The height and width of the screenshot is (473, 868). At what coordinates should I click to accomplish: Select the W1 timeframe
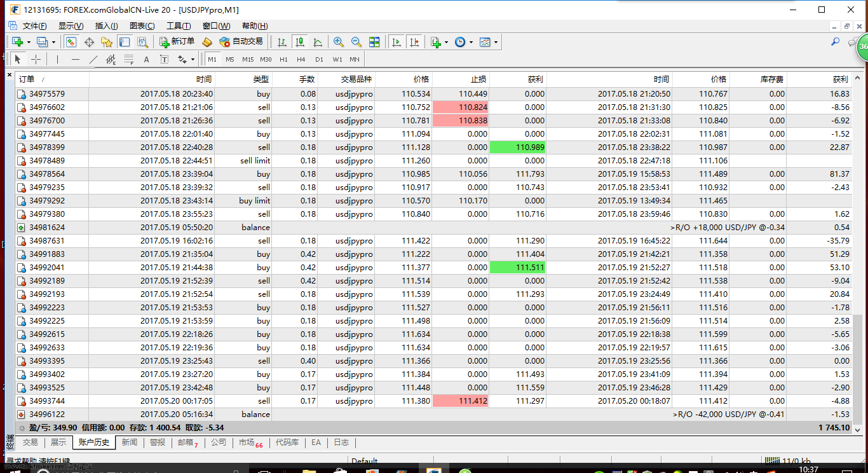pyautogui.click(x=337, y=59)
